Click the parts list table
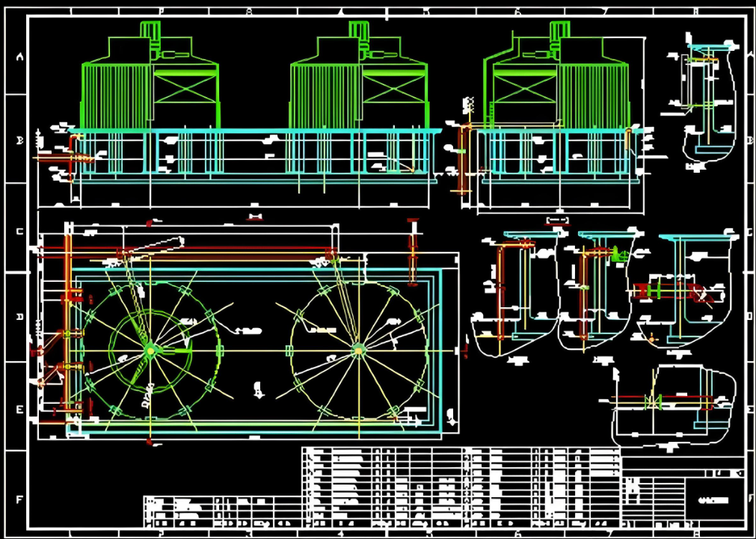Viewport: 756px width, 539px height. [x=460, y=486]
